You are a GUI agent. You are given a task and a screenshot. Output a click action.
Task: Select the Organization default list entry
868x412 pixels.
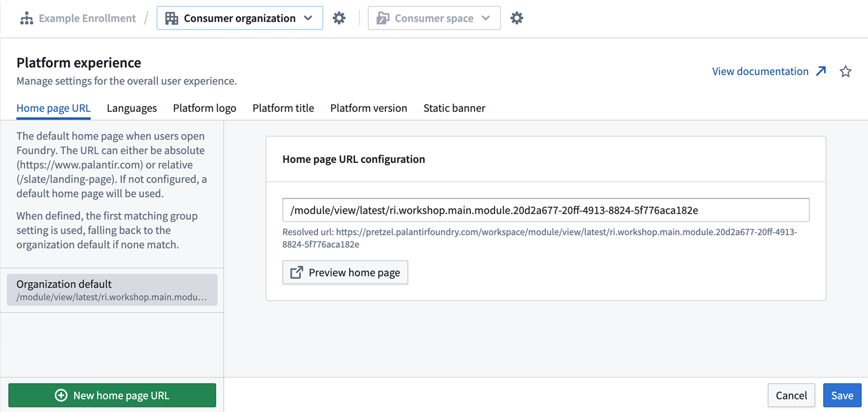(112, 290)
